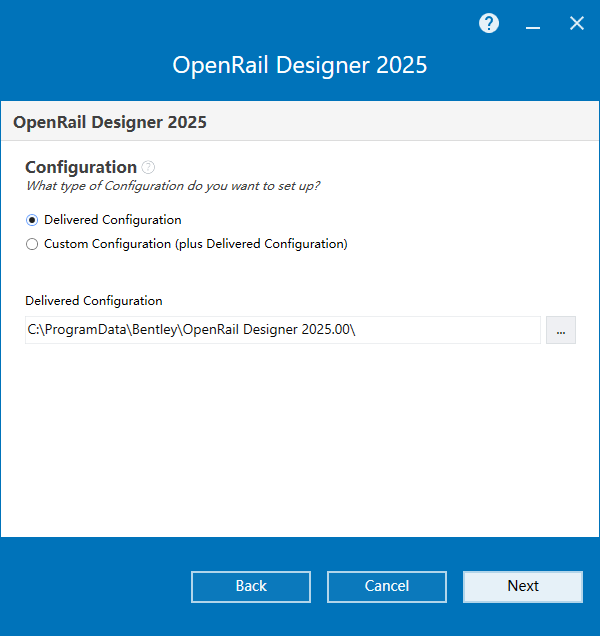Click the empty white area below the path field

tap(300, 440)
